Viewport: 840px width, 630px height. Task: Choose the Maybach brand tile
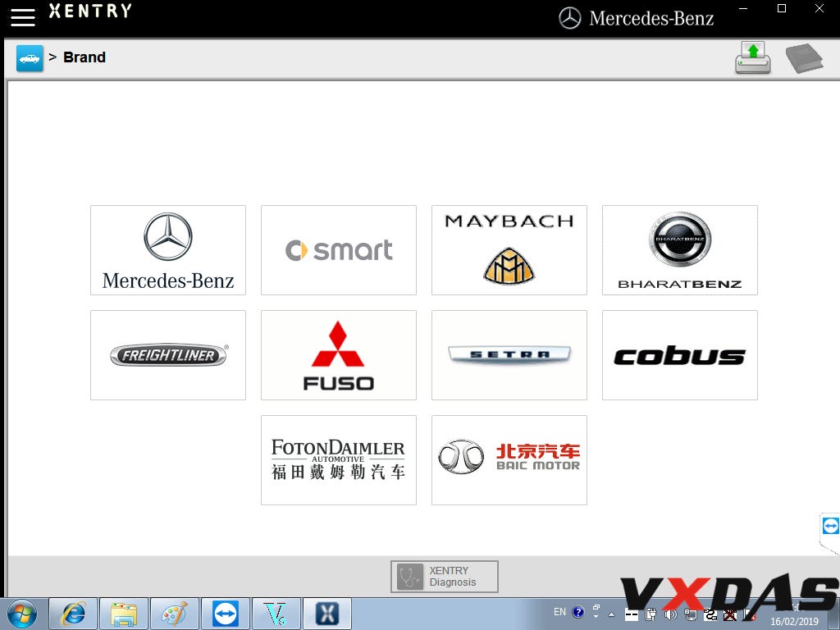509,250
